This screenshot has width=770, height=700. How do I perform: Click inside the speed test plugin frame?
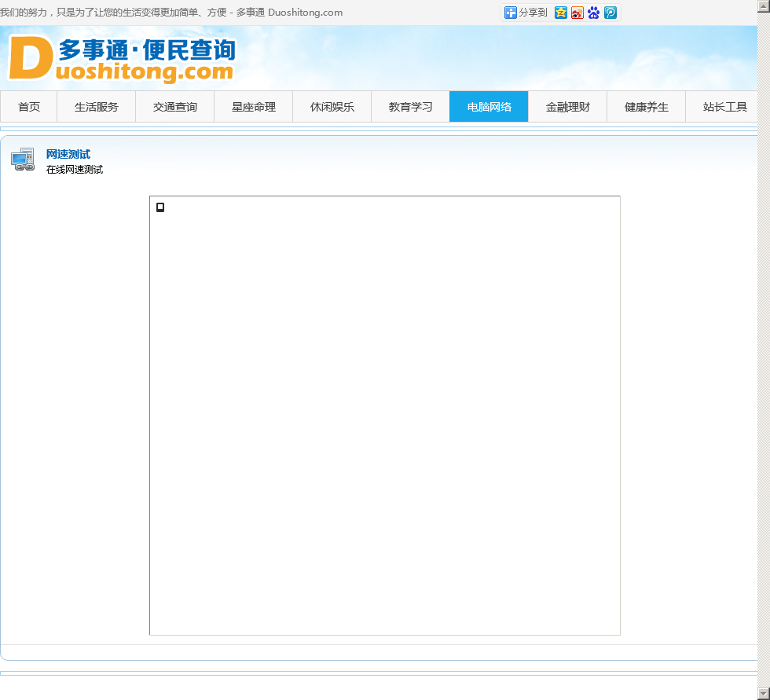[385, 416]
